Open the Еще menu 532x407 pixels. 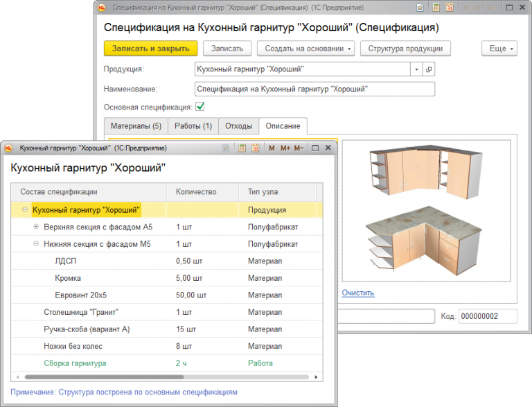499,49
